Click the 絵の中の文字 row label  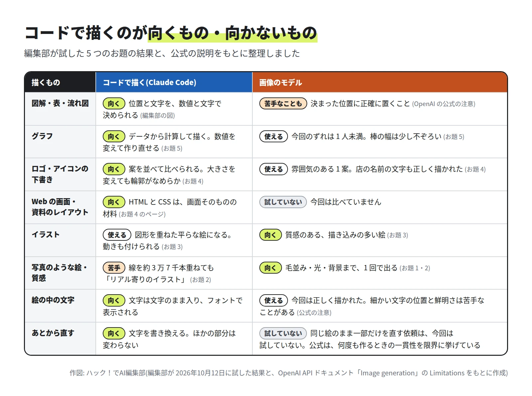pyautogui.click(x=53, y=300)
